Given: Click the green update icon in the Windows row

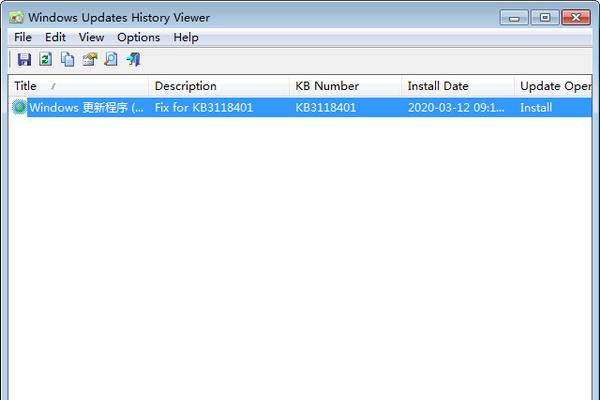Looking at the screenshot, I should [19, 107].
